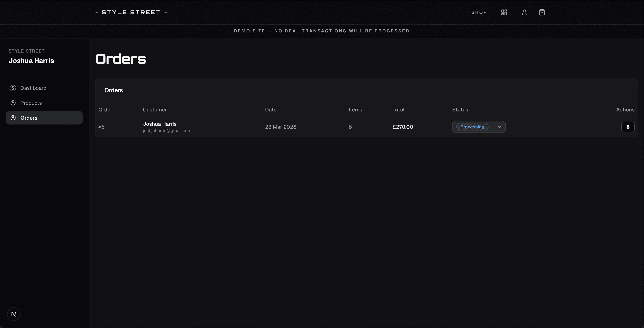This screenshot has width=644, height=328.
Task: Toggle the Processing status badge for order #5
Action: [472, 127]
